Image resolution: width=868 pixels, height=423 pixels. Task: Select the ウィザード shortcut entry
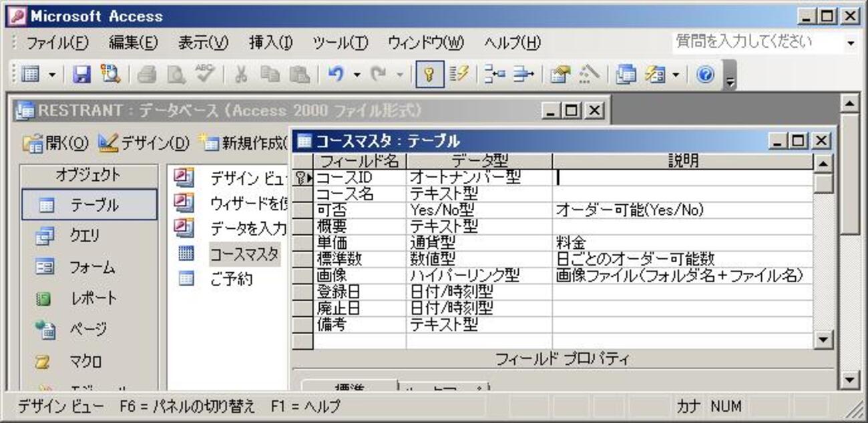click(x=232, y=202)
